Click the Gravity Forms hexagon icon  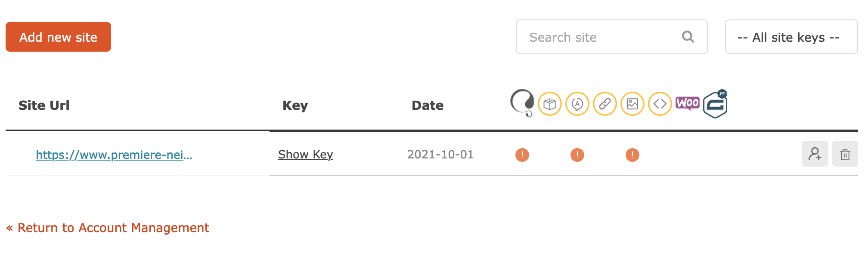[x=715, y=104]
